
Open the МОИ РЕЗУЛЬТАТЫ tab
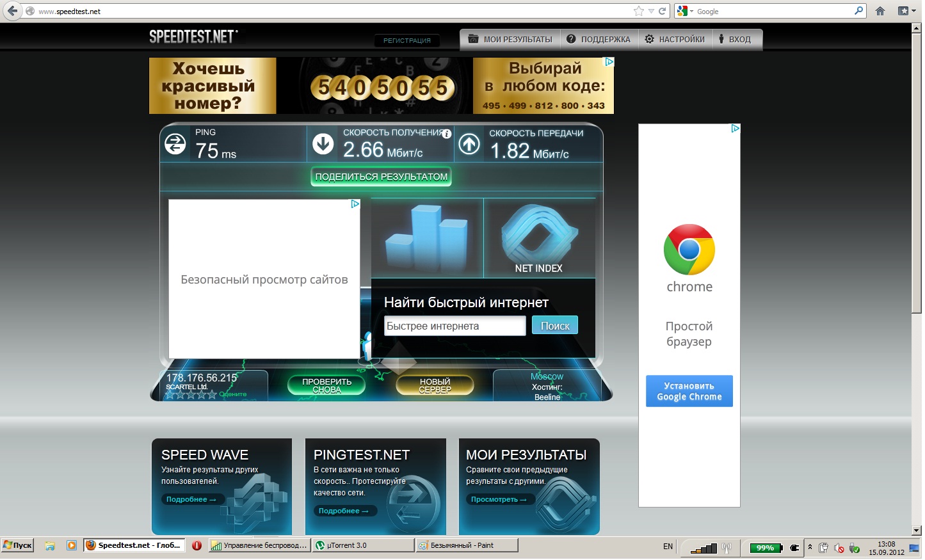(510, 39)
